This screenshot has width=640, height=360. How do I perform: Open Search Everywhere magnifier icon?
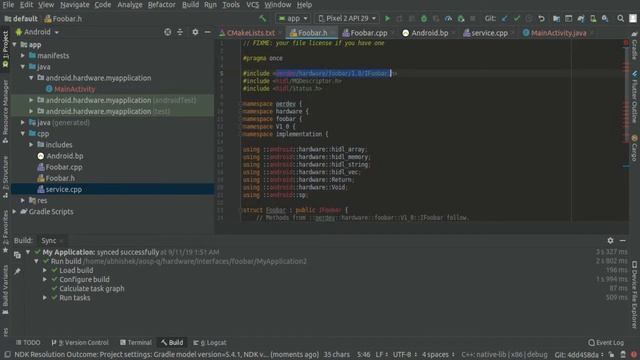click(620, 18)
